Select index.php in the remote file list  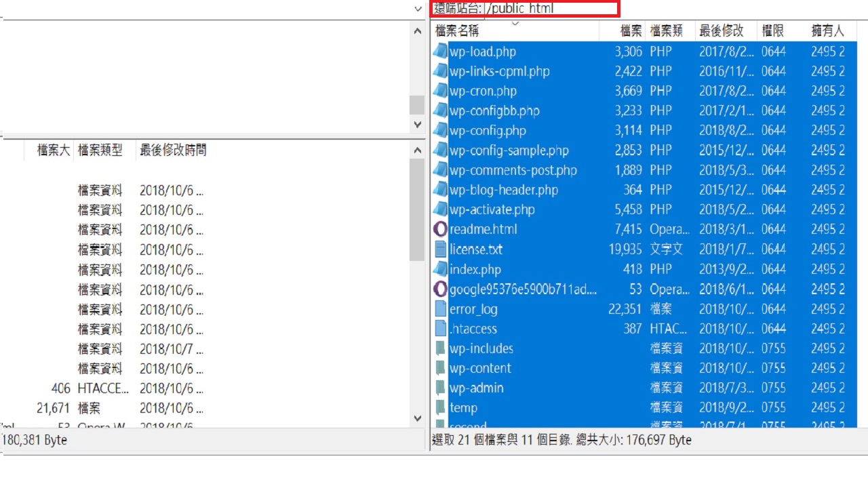475,269
